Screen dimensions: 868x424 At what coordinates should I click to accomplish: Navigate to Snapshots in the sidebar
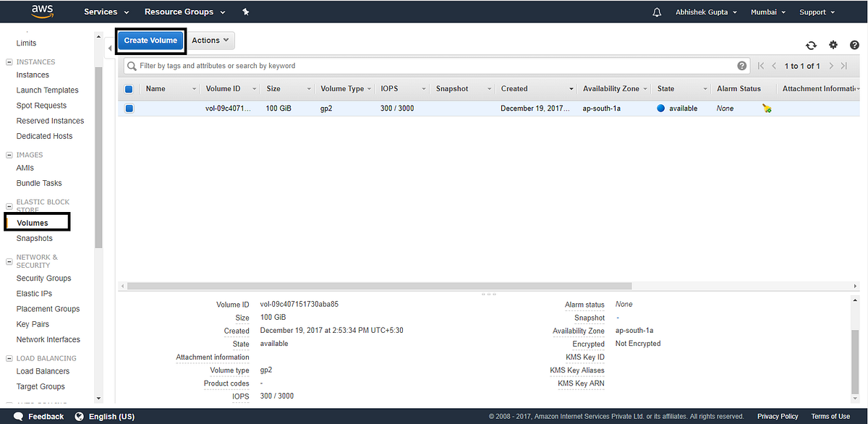[x=34, y=237]
